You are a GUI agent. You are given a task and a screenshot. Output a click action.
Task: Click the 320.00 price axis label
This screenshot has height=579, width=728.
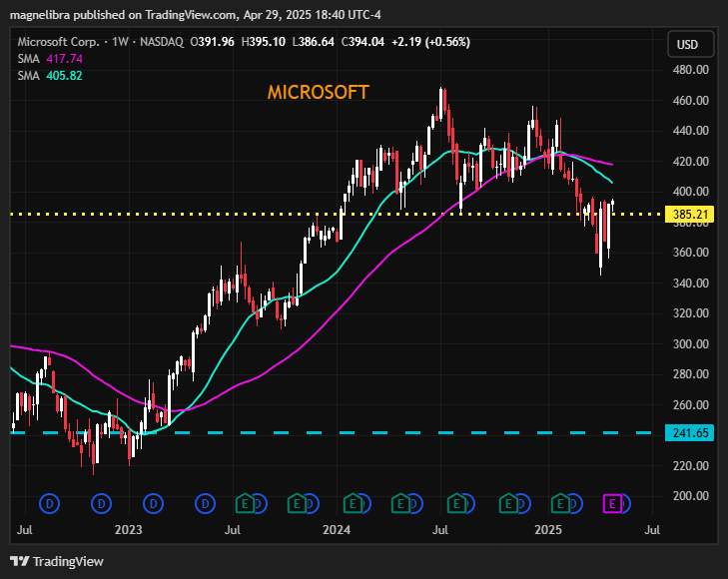coord(690,312)
